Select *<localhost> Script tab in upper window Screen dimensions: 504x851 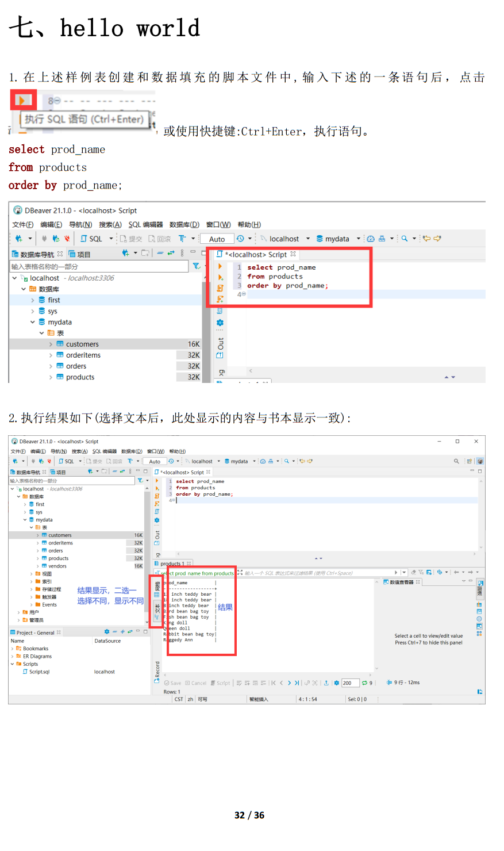(256, 254)
